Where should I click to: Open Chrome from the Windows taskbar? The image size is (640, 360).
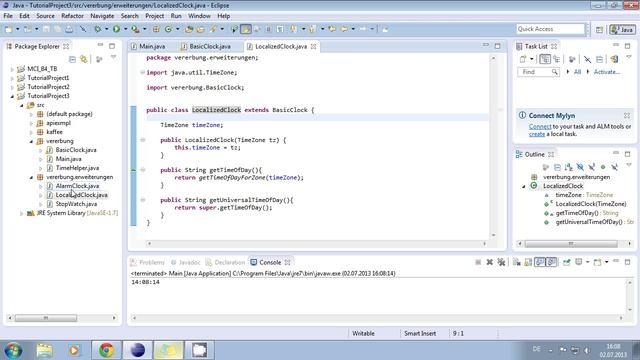pos(106,350)
